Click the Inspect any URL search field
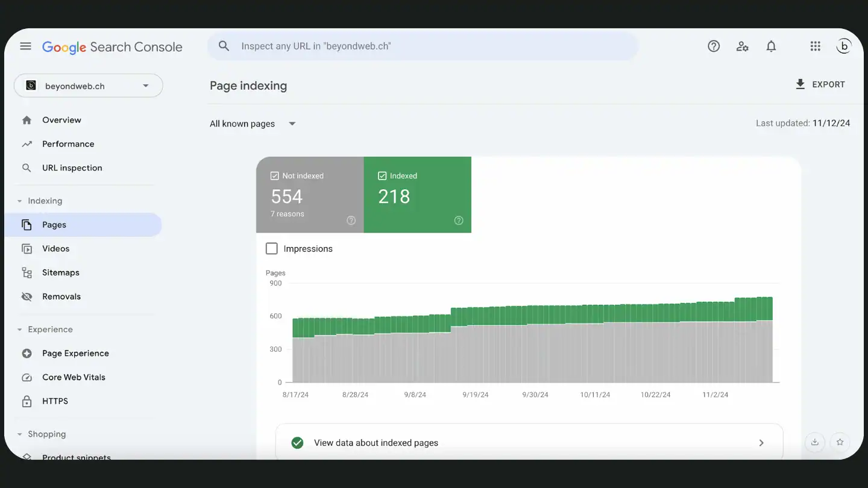Viewport: 868px width, 488px height. (x=422, y=46)
